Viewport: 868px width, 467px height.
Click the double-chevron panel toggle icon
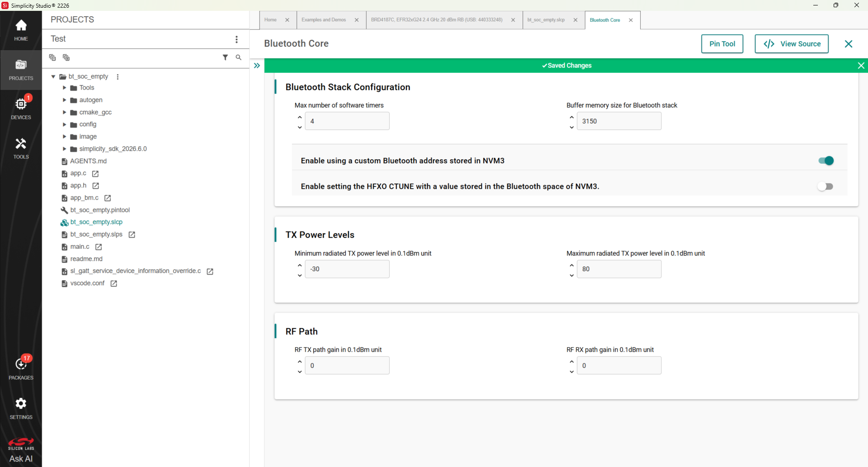point(257,66)
